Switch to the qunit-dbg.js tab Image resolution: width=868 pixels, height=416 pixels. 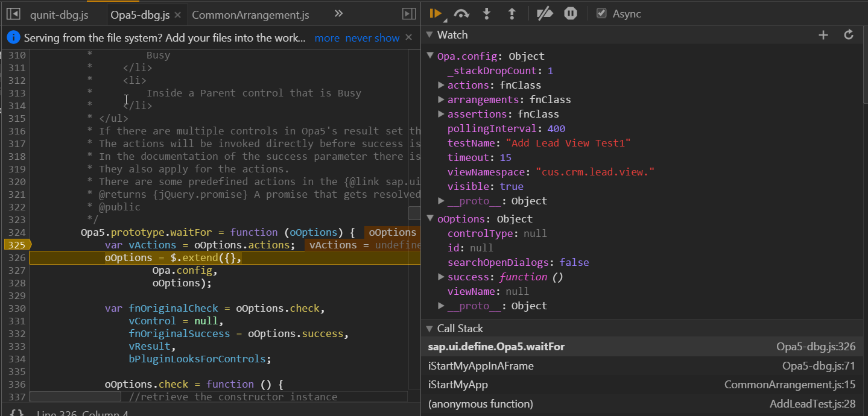click(59, 14)
